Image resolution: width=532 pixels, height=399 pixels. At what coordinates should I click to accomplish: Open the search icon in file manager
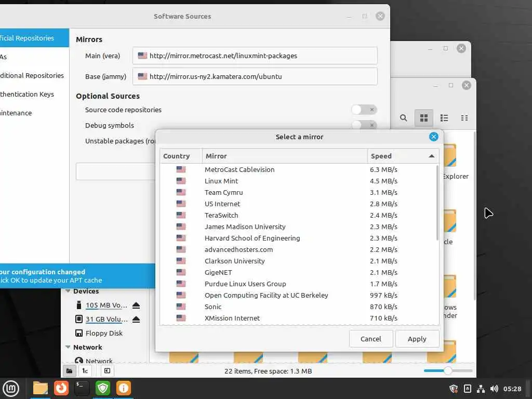[x=403, y=118]
